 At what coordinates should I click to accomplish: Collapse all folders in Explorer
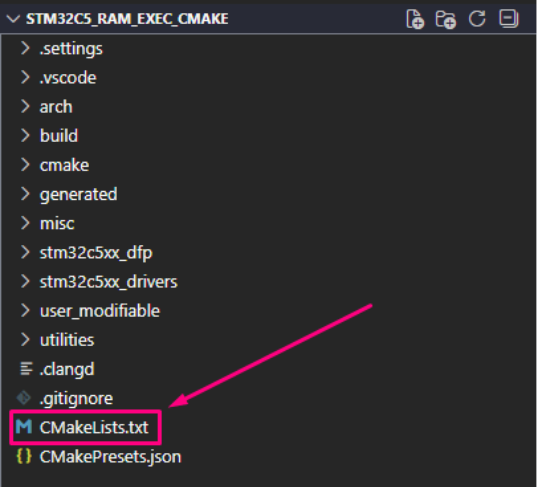tap(509, 18)
